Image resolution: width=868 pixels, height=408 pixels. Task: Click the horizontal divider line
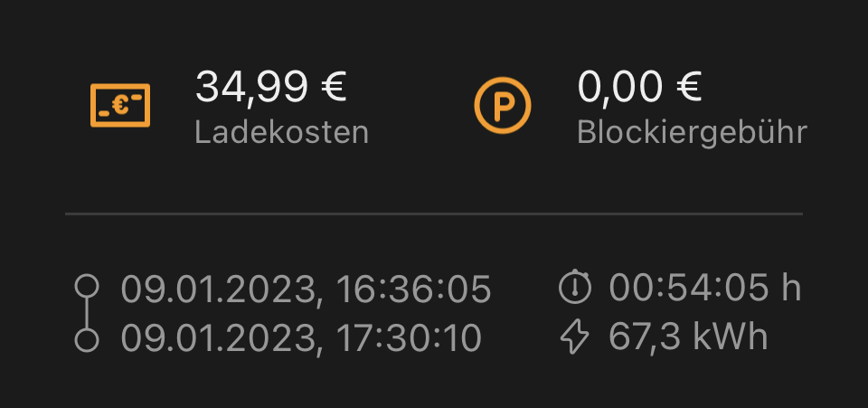point(434,214)
